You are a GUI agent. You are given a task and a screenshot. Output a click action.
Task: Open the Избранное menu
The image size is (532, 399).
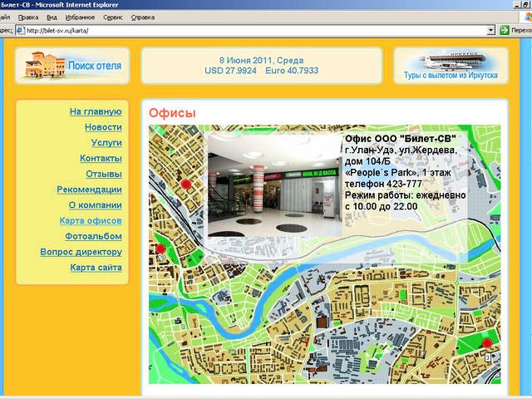click(80, 17)
